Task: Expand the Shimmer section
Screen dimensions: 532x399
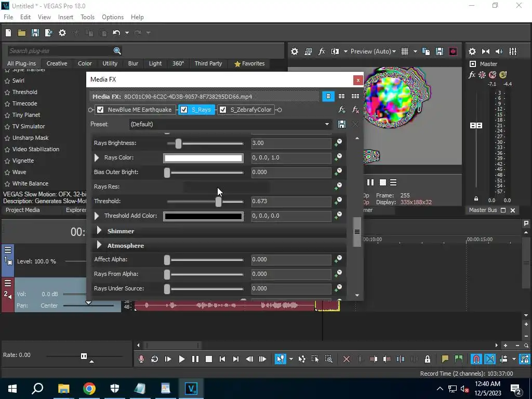Action: (99, 231)
